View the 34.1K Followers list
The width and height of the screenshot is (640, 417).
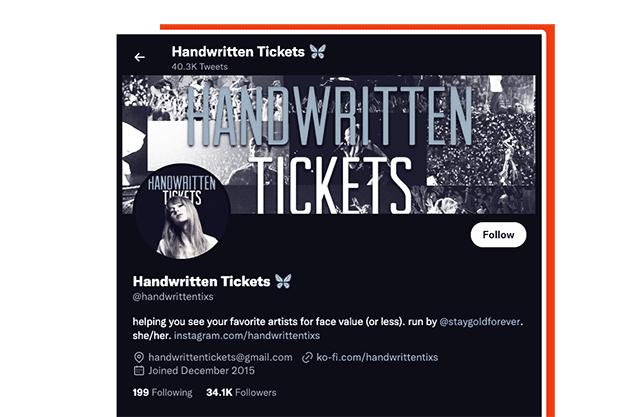[x=241, y=393]
